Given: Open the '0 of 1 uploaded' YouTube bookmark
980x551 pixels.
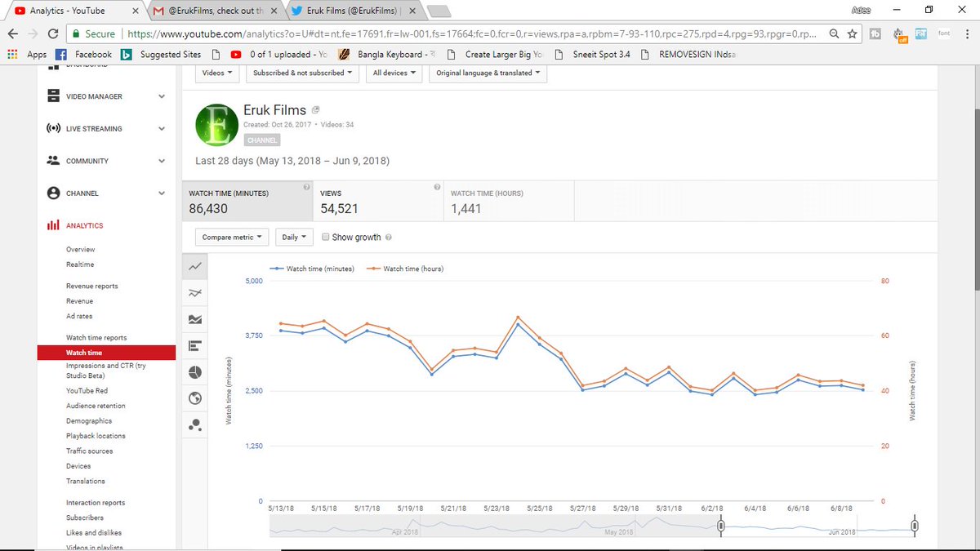Looking at the screenshot, I should pos(279,55).
